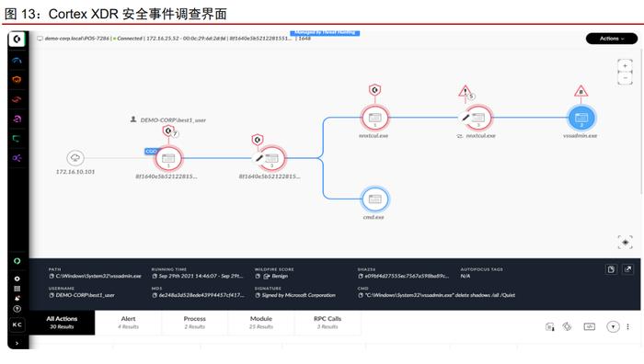644x364 pixels.
Task: Zoom in the causality graph with plus
Action: pyautogui.click(x=625, y=65)
